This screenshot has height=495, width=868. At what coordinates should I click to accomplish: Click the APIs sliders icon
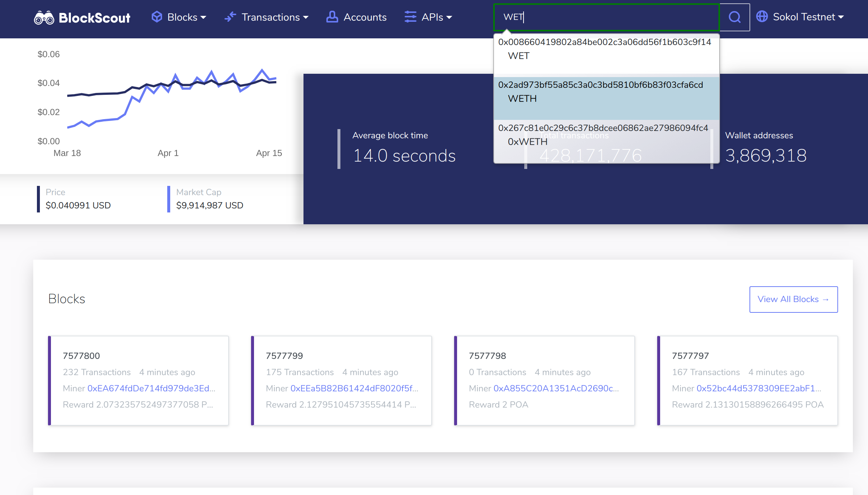[410, 17]
